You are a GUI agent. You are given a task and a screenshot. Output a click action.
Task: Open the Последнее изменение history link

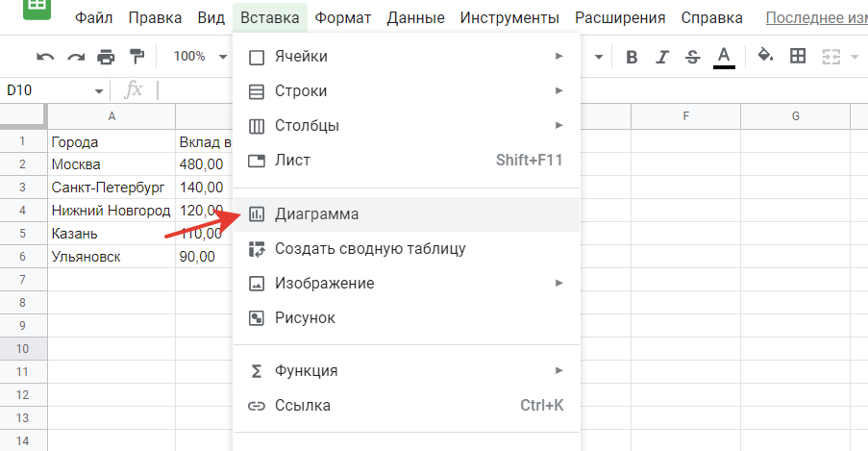click(816, 18)
